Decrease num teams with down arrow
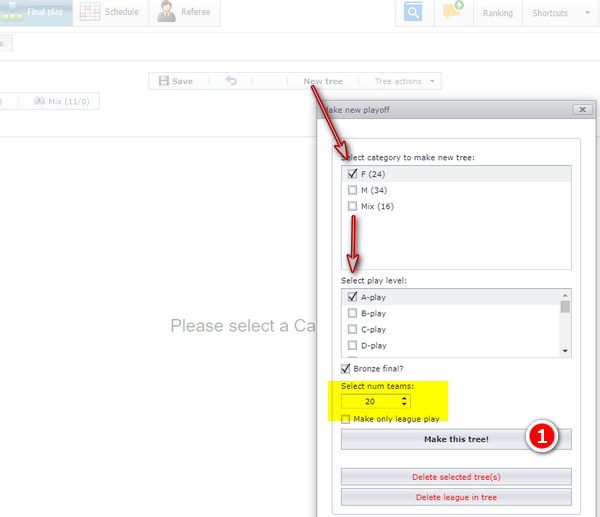The width and height of the screenshot is (600, 517). [x=404, y=404]
